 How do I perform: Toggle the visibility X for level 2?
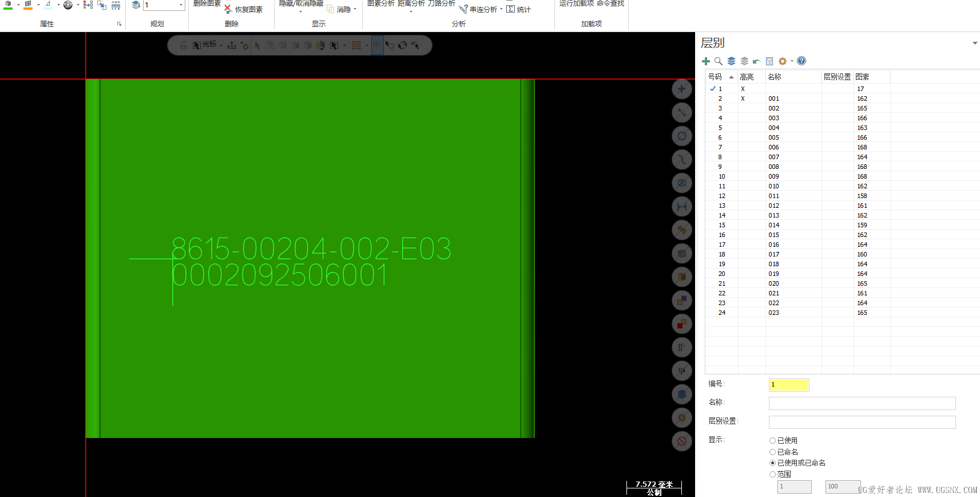(x=743, y=98)
